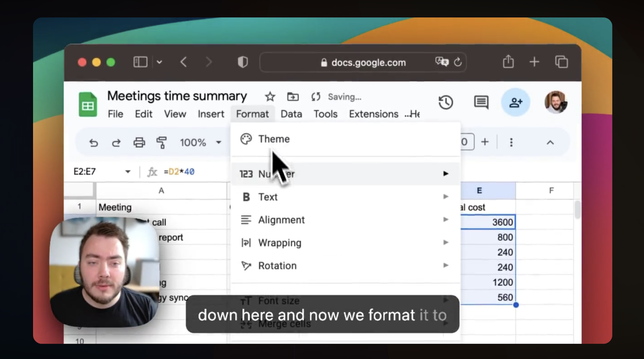Collapse the menus with the chevron
The height and width of the screenshot is (359, 644).
tap(550, 142)
